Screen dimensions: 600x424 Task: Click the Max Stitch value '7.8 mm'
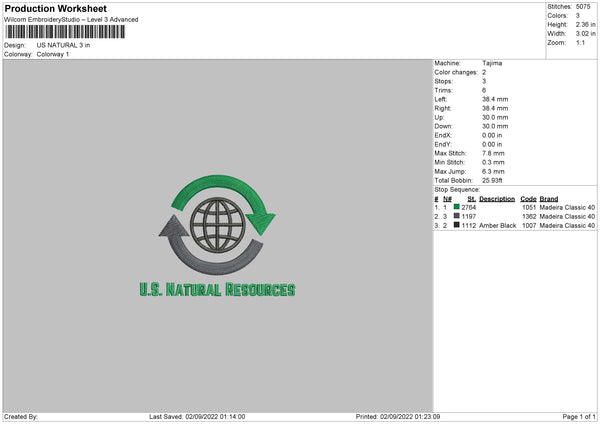point(493,153)
